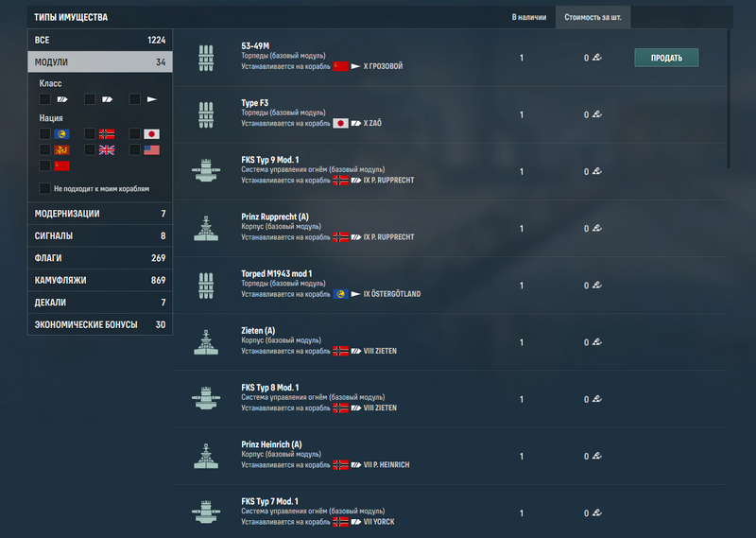Open the ДЕКАЛИ category
This screenshot has height=538, width=756.
pos(100,302)
